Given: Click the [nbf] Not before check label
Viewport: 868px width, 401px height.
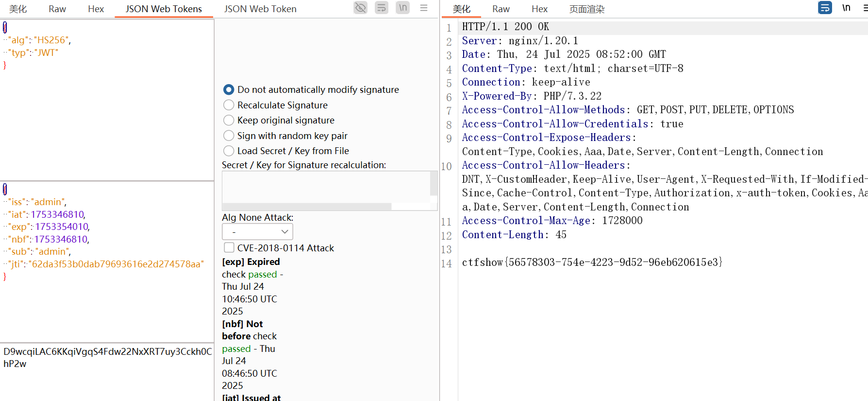Looking at the screenshot, I should click(x=250, y=330).
